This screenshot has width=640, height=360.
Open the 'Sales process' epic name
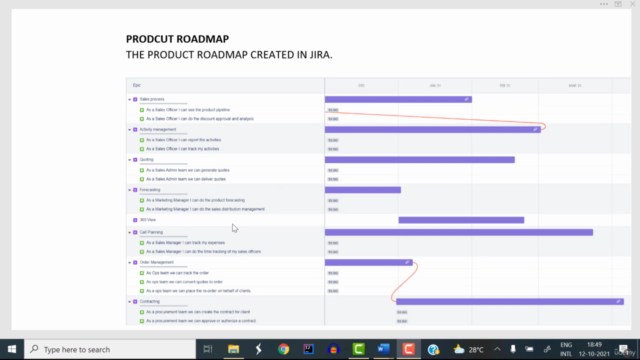click(x=152, y=99)
